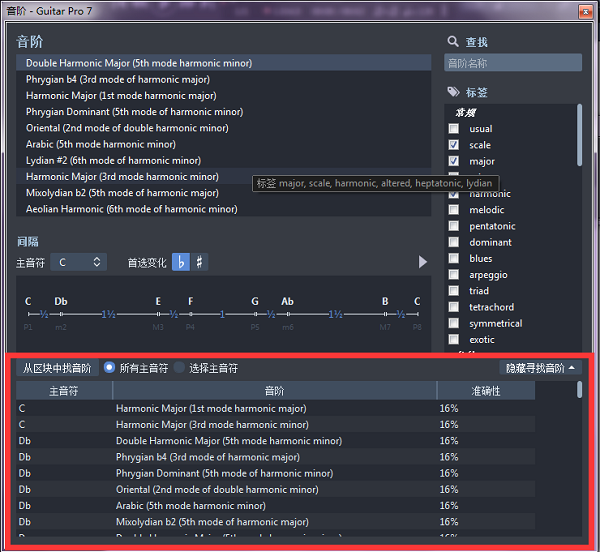This screenshot has height=552, width=600.
Task: Collapse the hide scale finder panel
Action: 541,368
